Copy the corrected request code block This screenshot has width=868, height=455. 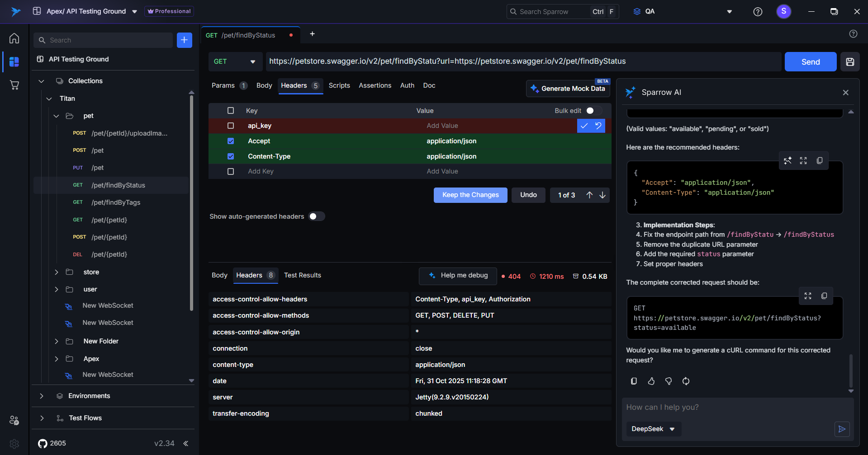tap(824, 296)
